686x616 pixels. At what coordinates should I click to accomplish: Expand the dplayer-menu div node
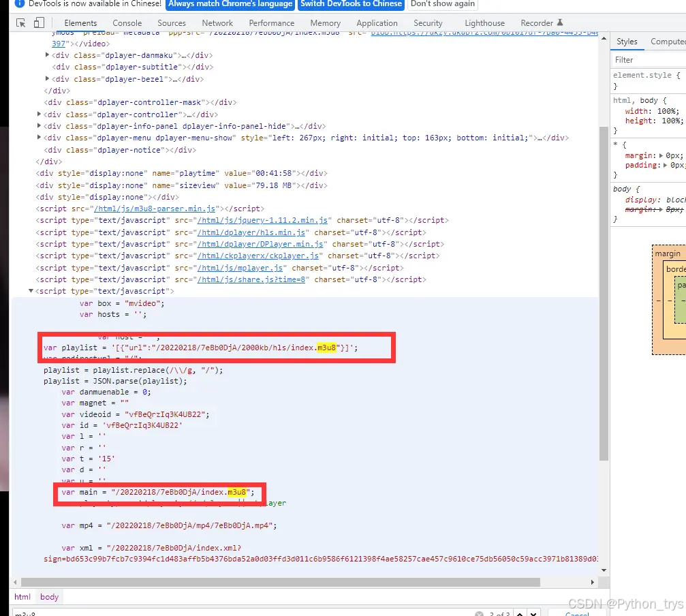39,138
